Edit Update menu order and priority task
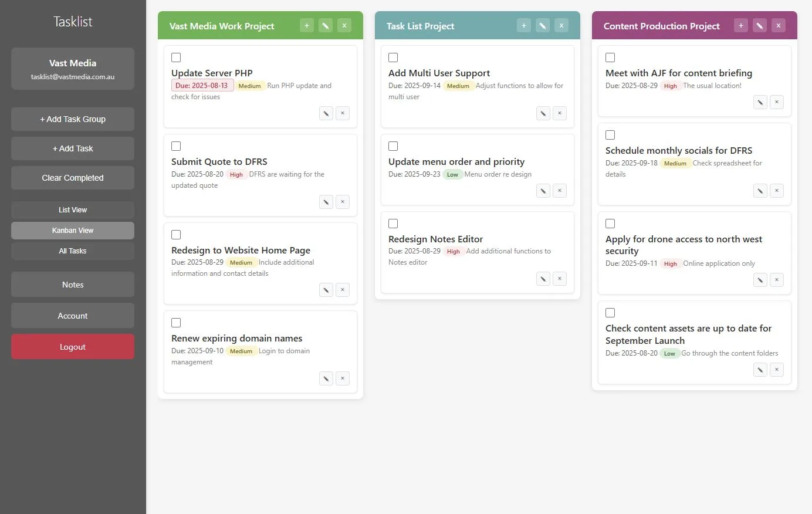Viewport: 812px width, 514px height. 543,191
